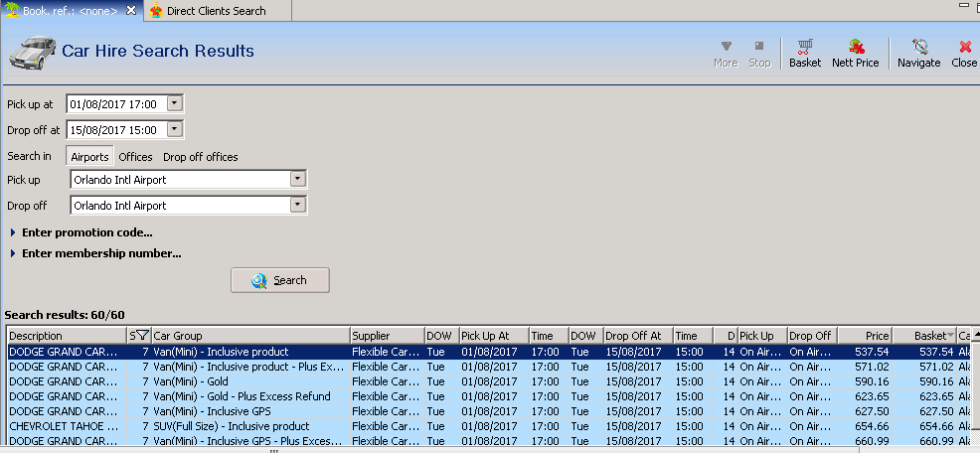Open the Drop off location dropdown

click(x=298, y=205)
